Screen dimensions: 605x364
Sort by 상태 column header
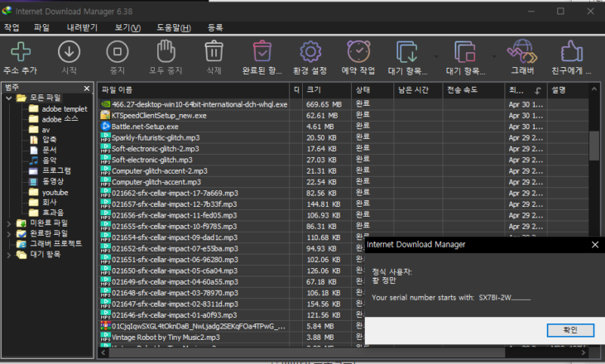[x=372, y=90]
